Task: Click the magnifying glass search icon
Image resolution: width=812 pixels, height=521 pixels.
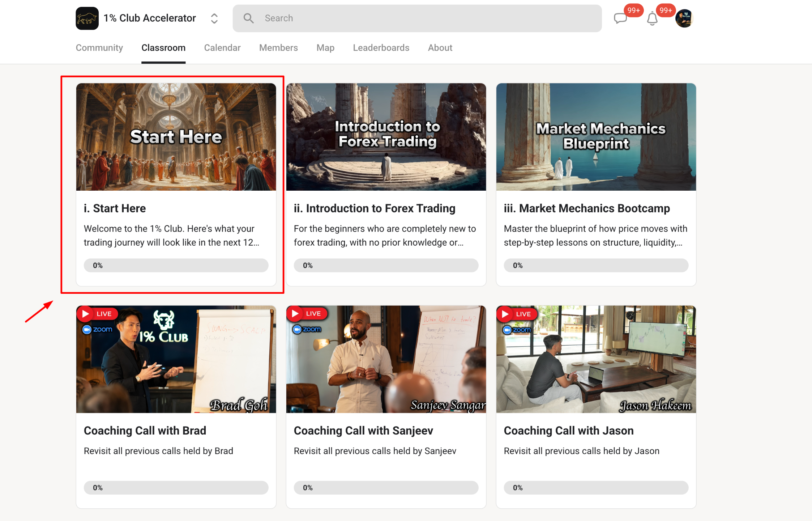Action: 248,18
